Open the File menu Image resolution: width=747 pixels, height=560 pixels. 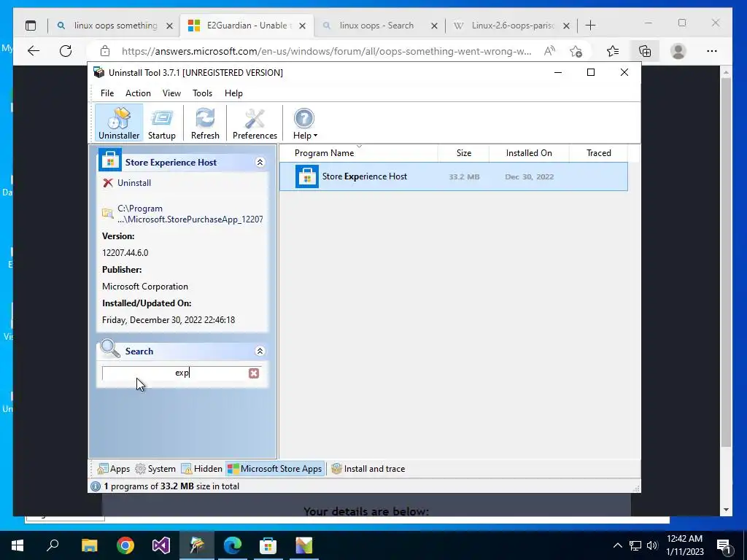click(107, 93)
